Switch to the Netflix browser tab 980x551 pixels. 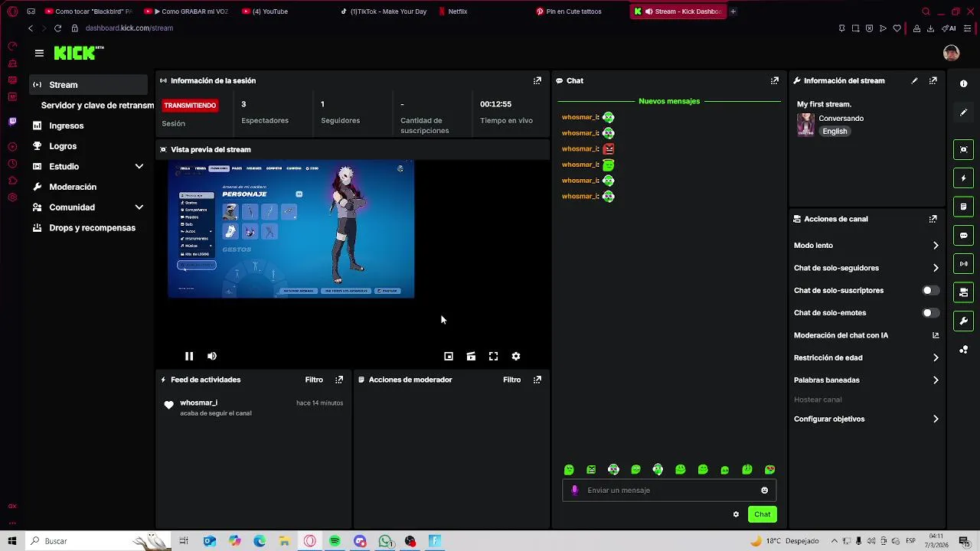coord(457,11)
